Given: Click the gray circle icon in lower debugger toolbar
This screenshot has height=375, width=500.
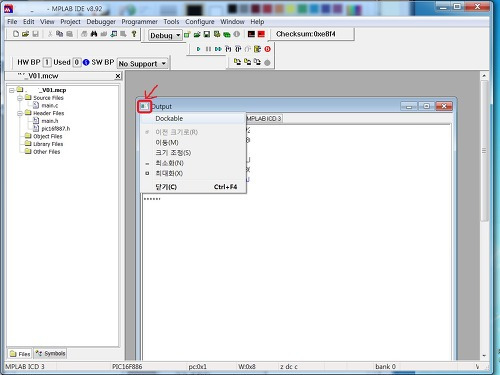Looking at the screenshot, I should [267, 62].
